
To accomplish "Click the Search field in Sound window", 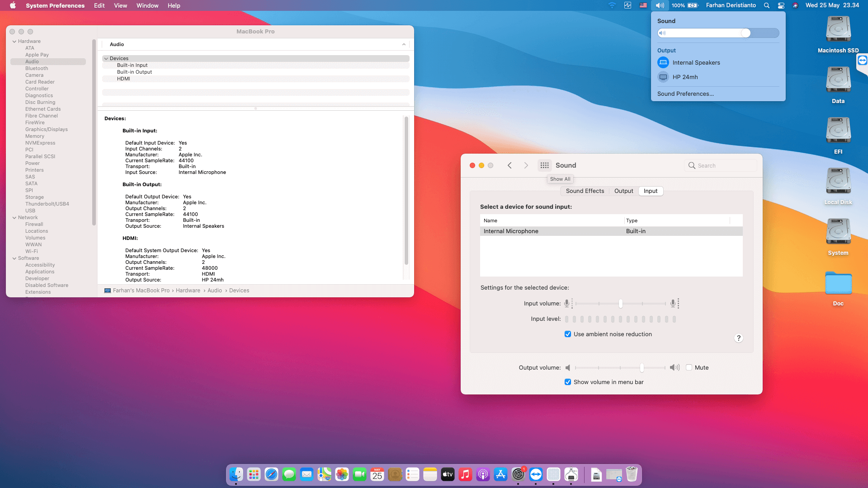I will [x=721, y=166].
